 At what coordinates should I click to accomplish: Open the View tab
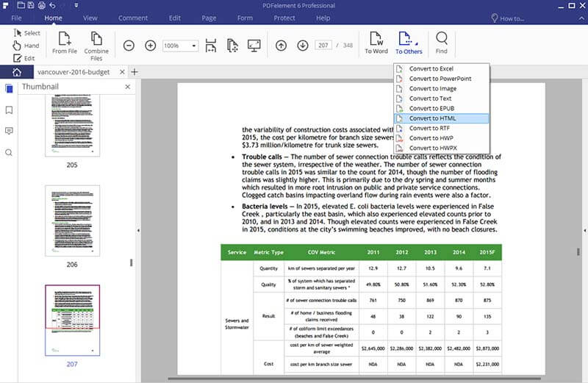click(x=90, y=18)
